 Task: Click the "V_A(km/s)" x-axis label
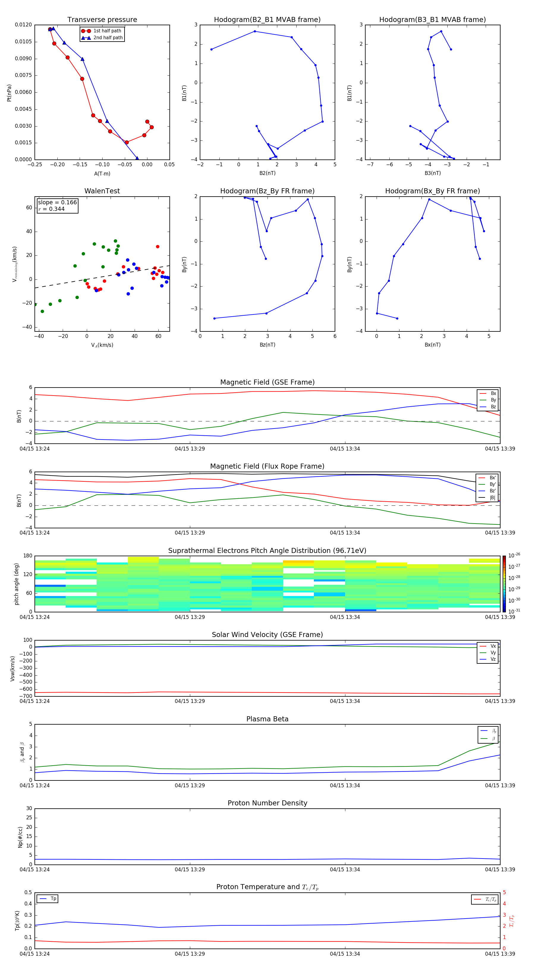(102, 345)
